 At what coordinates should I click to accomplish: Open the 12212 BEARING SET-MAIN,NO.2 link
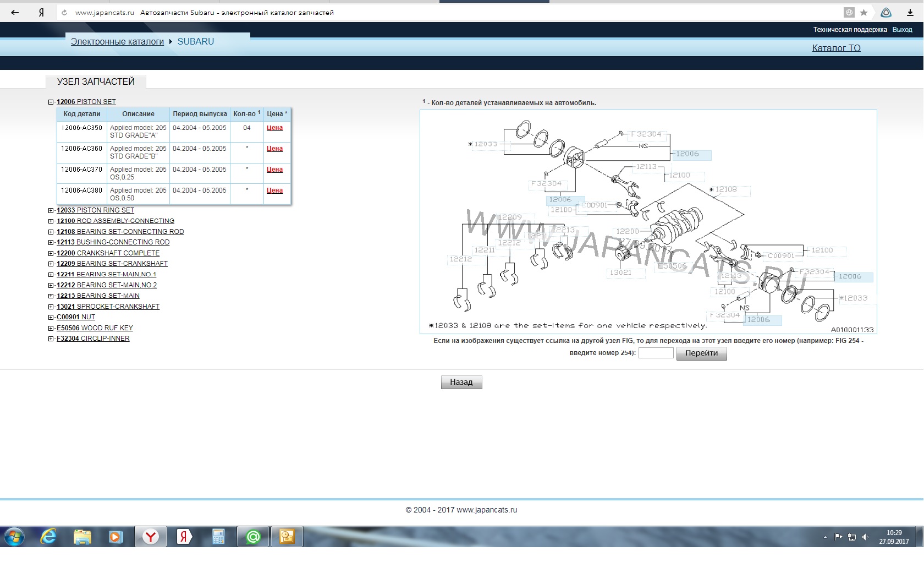click(x=107, y=285)
